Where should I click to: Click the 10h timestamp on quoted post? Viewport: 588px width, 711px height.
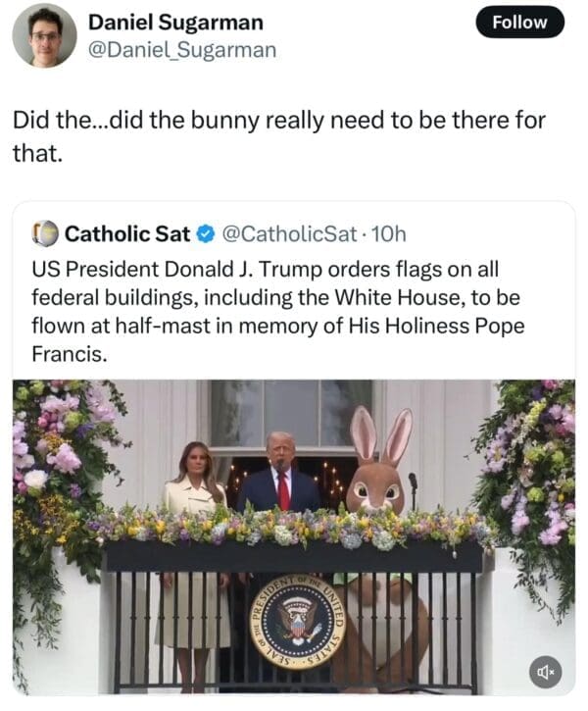click(389, 233)
